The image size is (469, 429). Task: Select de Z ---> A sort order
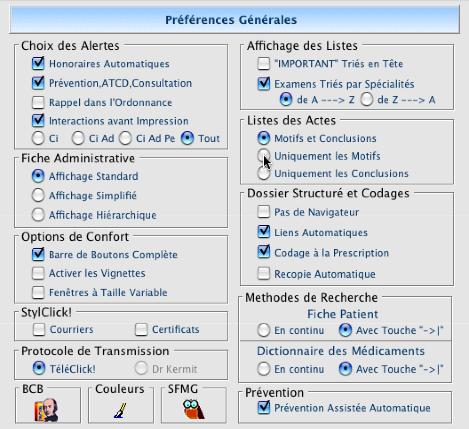click(x=367, y=99)
